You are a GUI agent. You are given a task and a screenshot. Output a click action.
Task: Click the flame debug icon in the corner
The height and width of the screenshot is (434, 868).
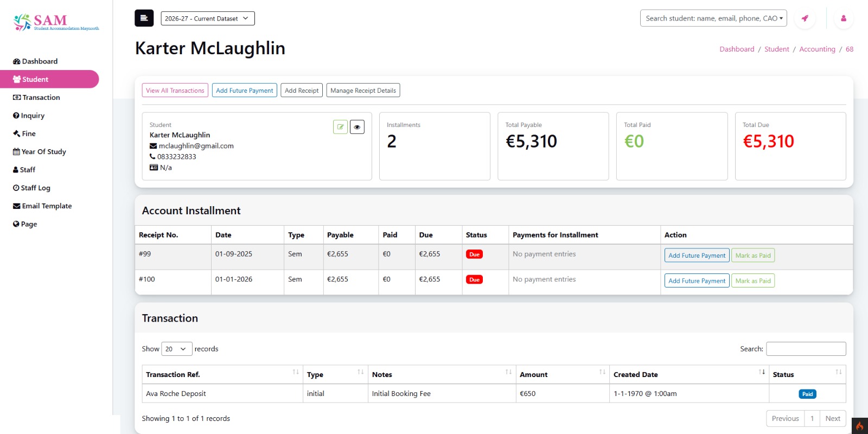(859, 426)
